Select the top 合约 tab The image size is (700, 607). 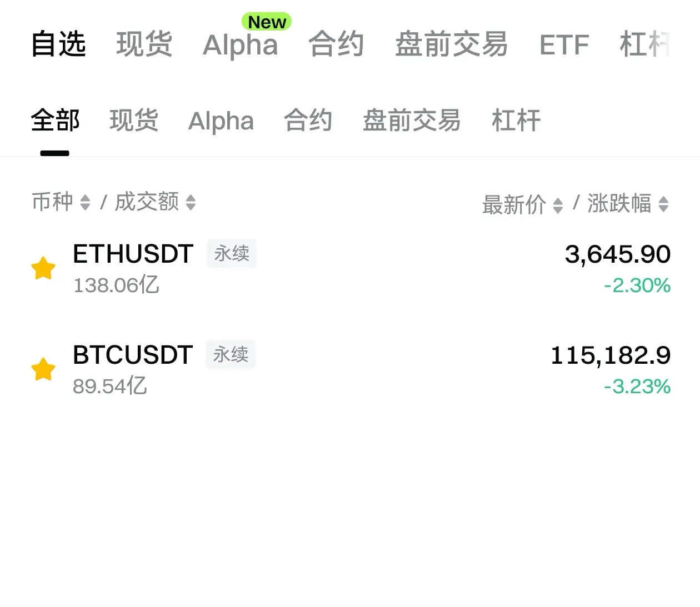pos(336,44)
